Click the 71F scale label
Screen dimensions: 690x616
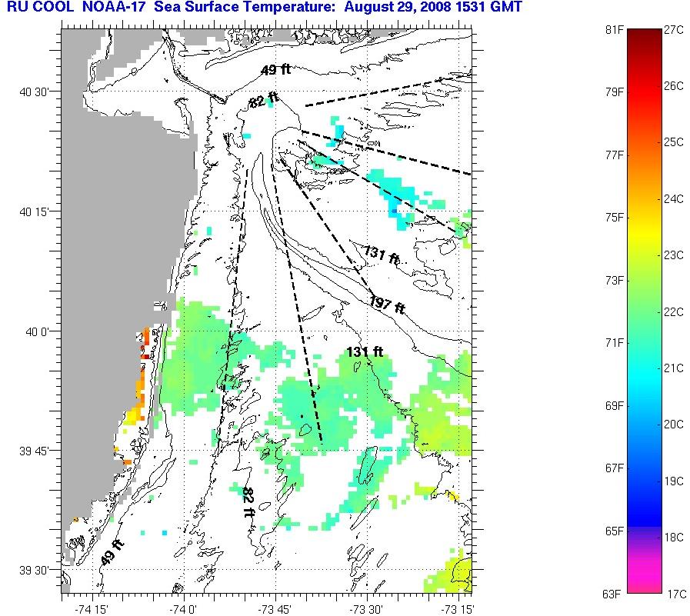615,343
